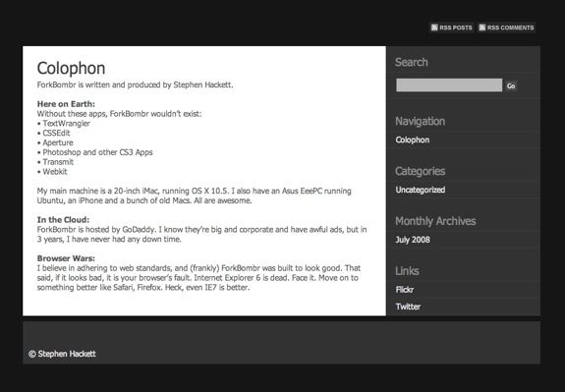Click the Here on Earth heading

tap(66, 104)
